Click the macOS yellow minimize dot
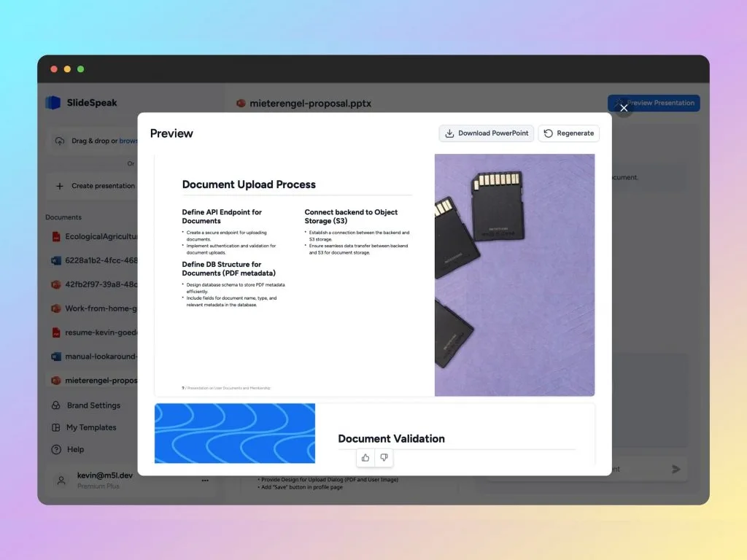The width and height of the screenshot is (747, 560). [x=67, y=69]
